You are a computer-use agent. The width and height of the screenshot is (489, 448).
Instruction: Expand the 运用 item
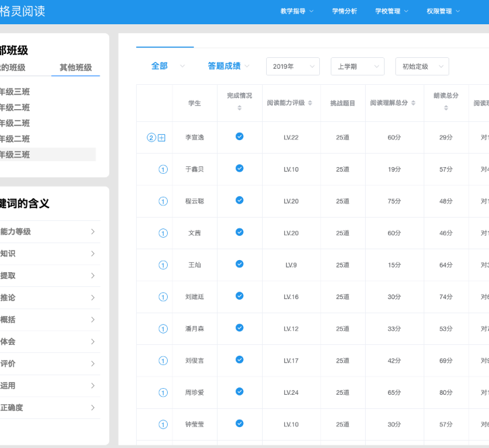tap(50, 385)
